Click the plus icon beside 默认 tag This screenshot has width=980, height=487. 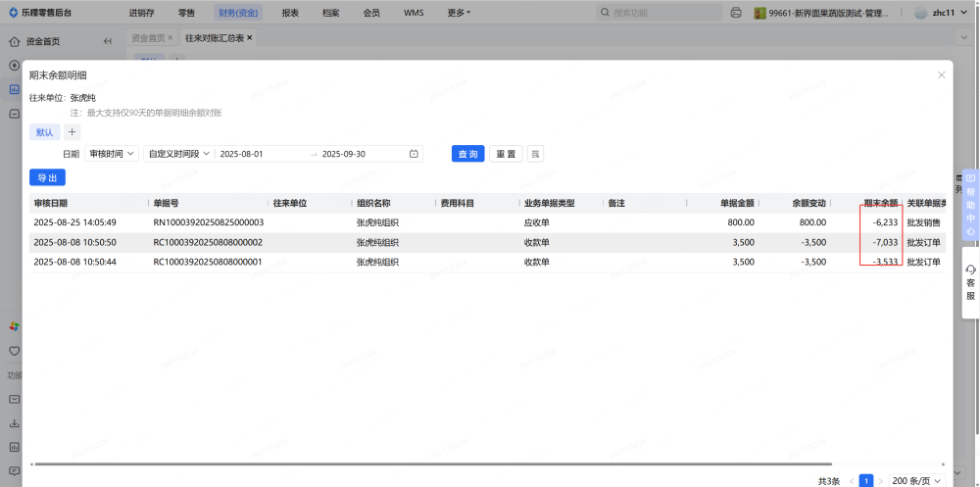(x=73, y=132)
